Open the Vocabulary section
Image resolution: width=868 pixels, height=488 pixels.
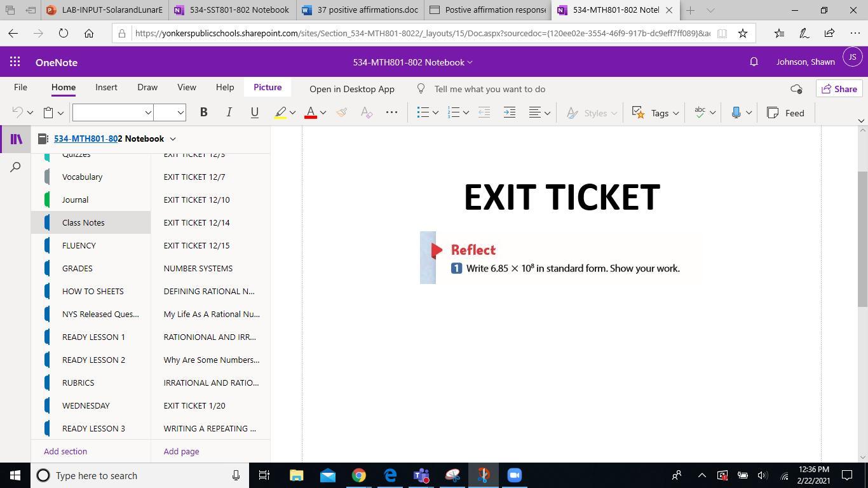point(82,177)
